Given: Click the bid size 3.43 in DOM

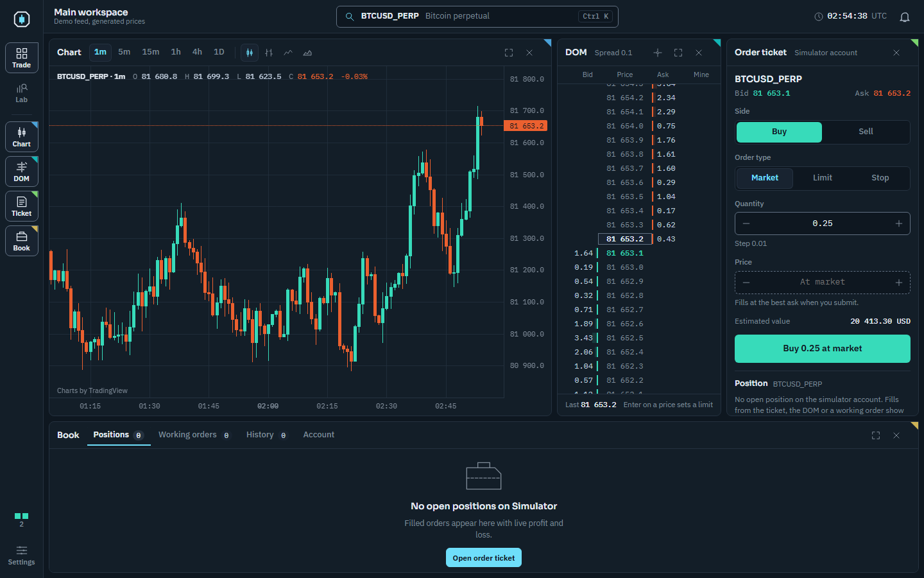Looking at the screenshot, I should pos(584,338).
